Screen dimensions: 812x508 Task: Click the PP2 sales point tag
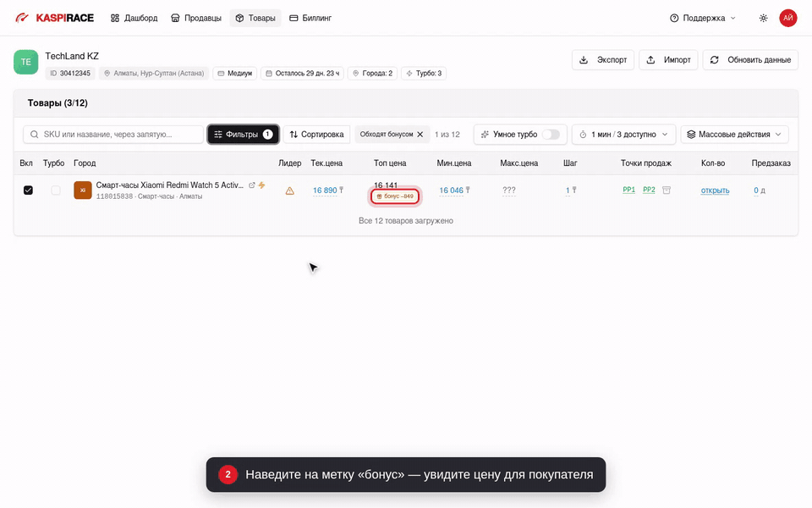(649, 190)
